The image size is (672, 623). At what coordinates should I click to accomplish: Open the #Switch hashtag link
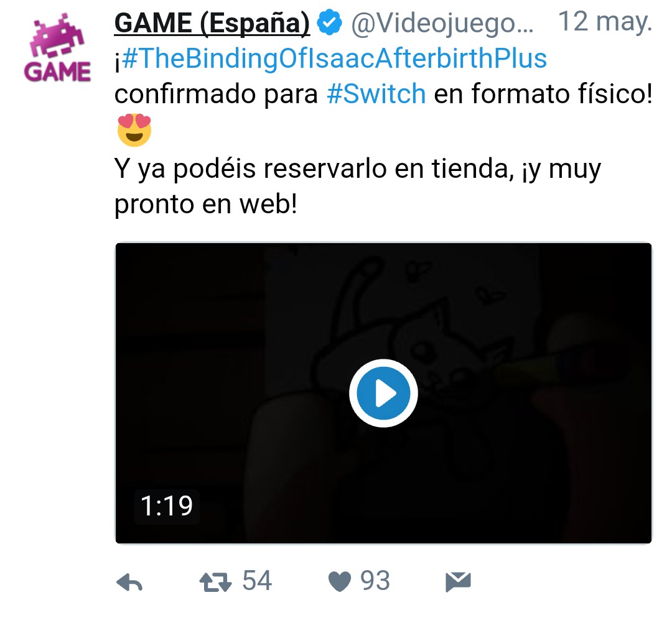click(376, 94)
